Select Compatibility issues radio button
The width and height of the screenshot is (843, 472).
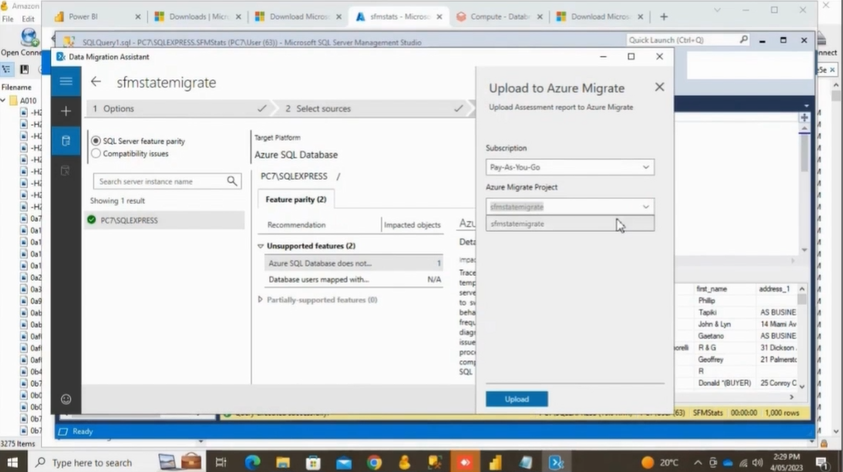[x=96, y=153]
